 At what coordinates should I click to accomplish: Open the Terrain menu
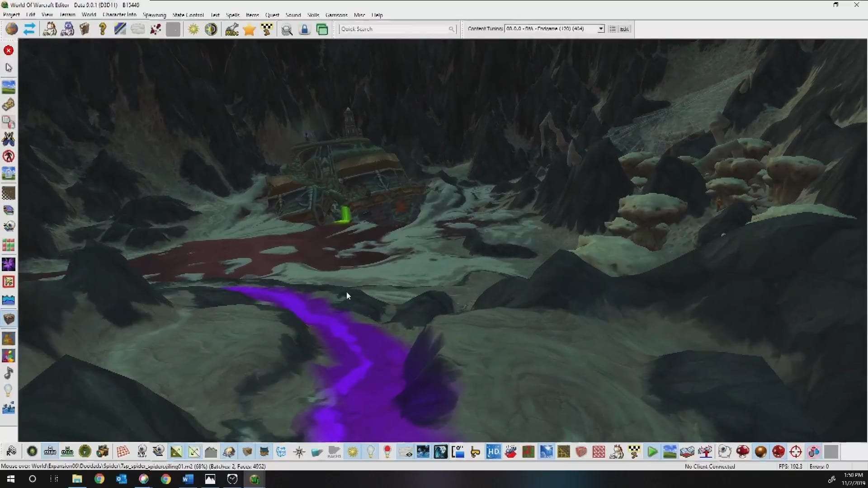[x=67, y=15]
